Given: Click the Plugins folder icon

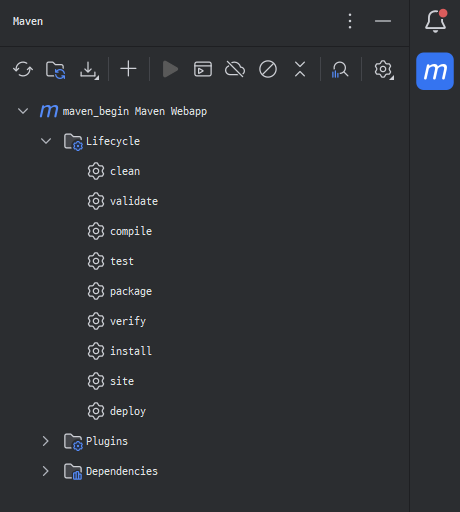Looking at the screenshot, I should point(73,442).
